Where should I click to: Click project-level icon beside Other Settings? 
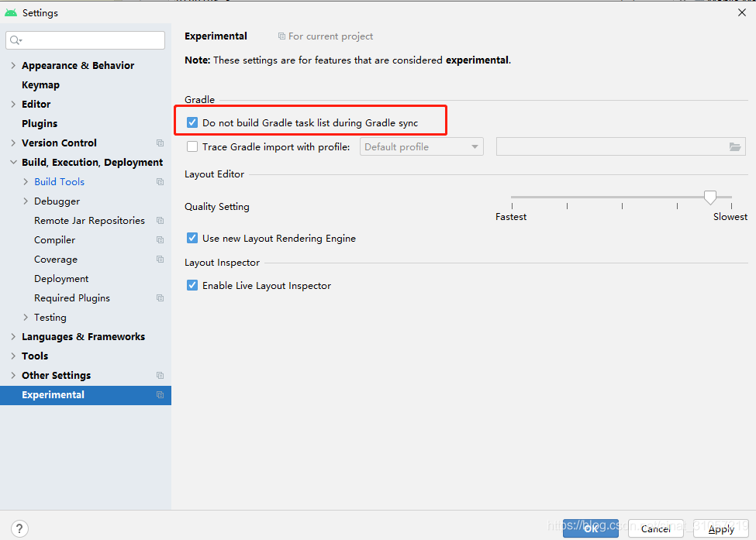[x=160, y=375]
